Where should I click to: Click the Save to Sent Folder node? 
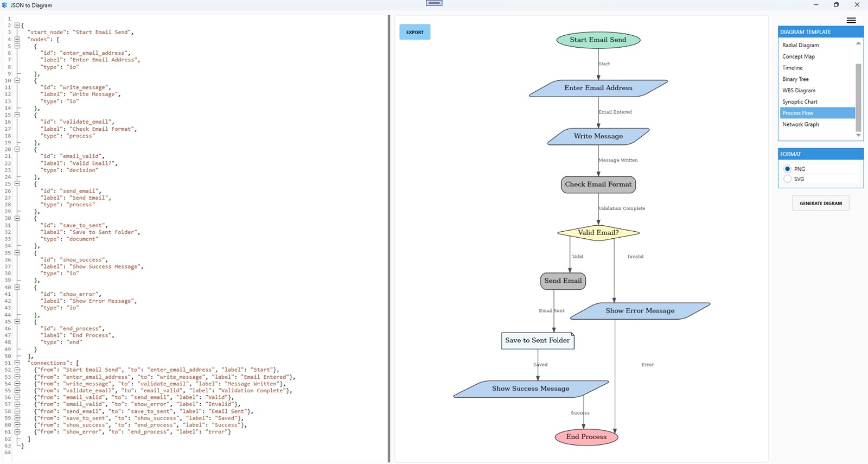coord(538,341)
